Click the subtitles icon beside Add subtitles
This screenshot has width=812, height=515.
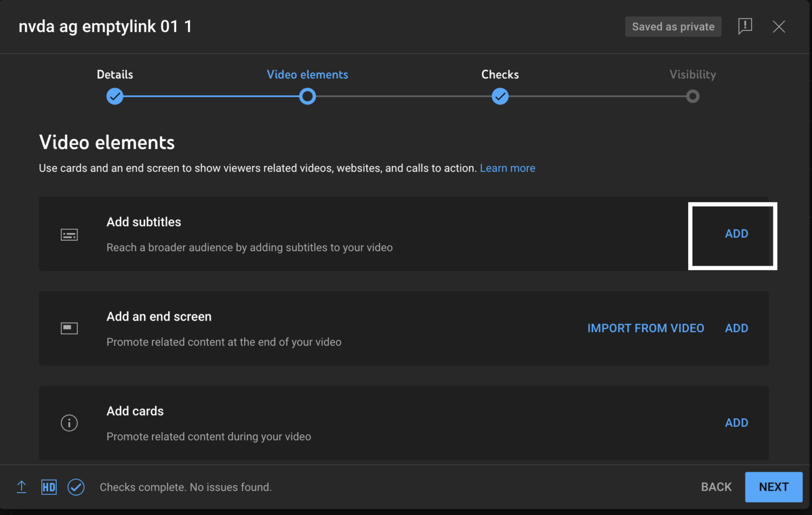(x=69, y=234)
